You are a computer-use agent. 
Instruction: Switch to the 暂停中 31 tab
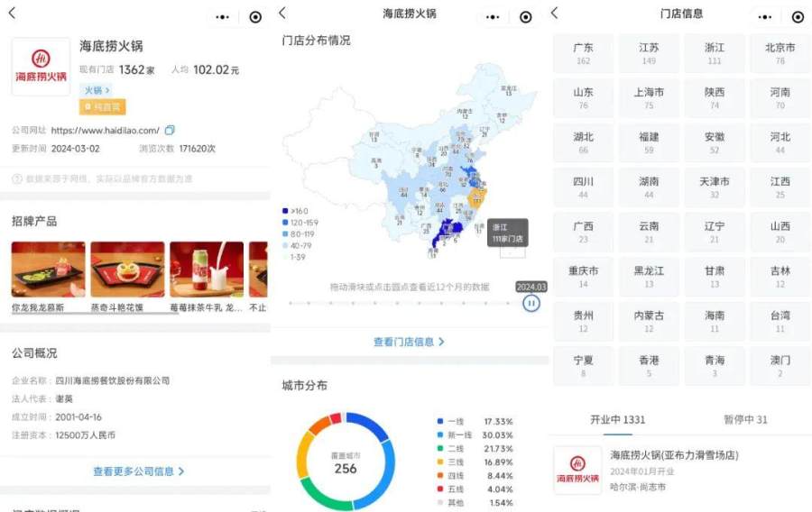(745, 419)
